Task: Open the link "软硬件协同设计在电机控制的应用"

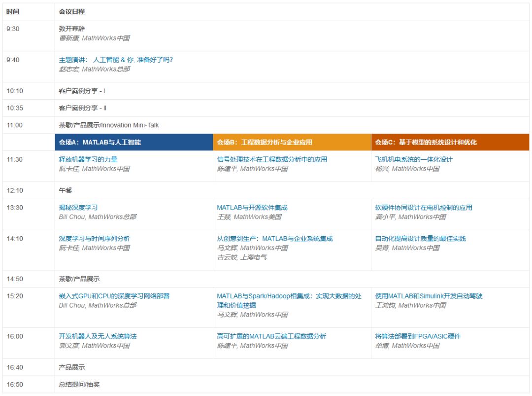Action: pos(424,208)
